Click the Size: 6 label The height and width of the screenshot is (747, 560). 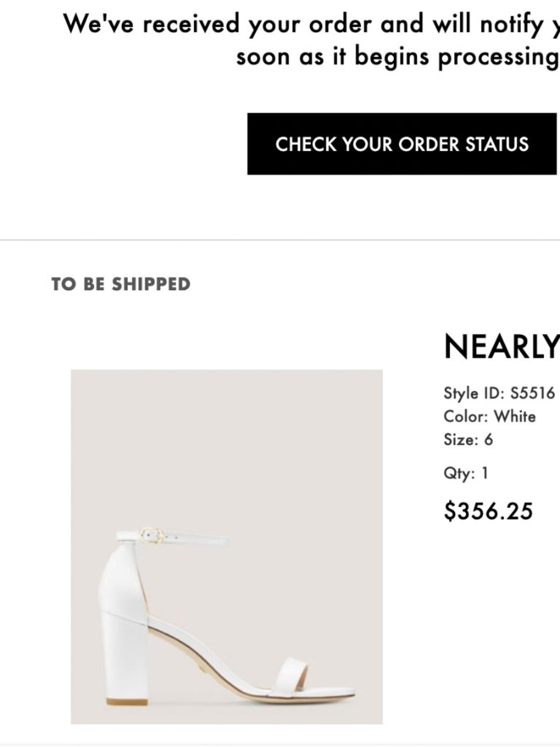point(468,439)
